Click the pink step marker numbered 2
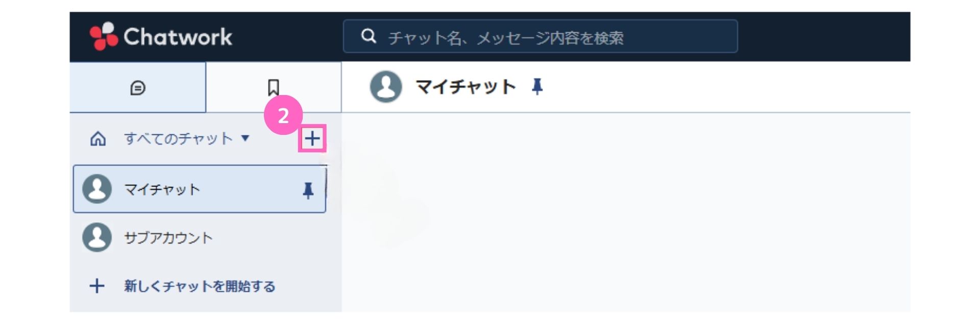The height and width of the screenshot is (327, 980). coord(283,115)
